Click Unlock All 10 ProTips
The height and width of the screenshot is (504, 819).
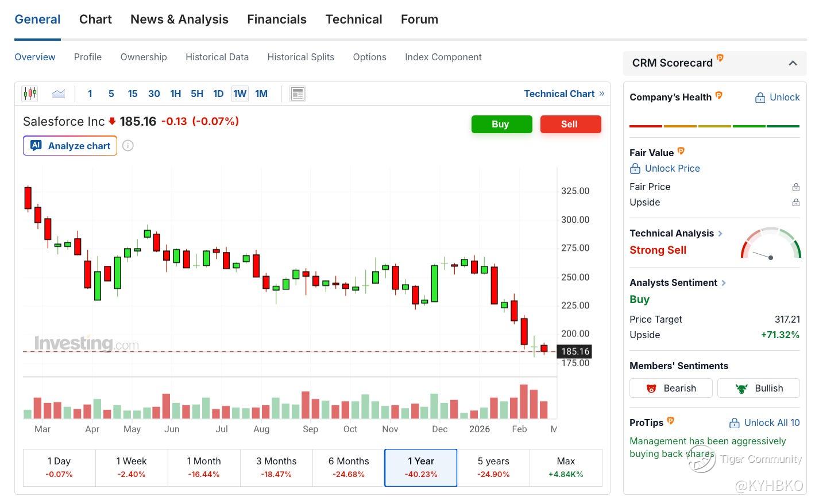[764, 423]
